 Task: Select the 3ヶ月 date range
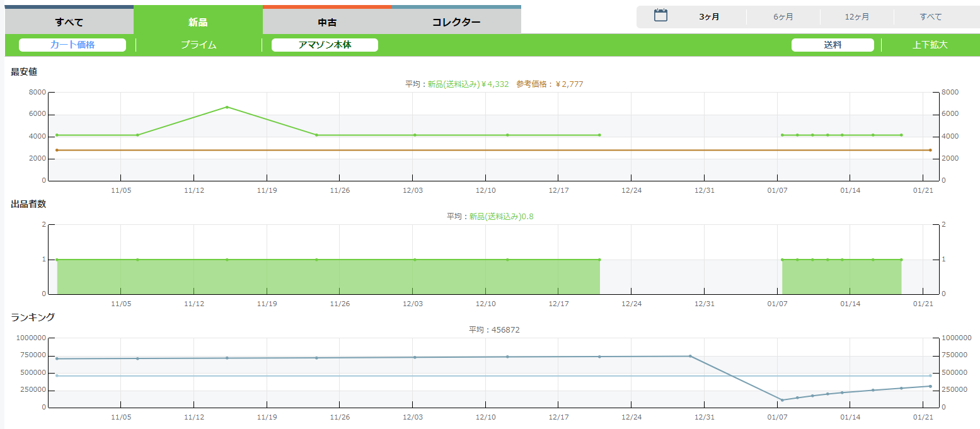coord(709,17)
